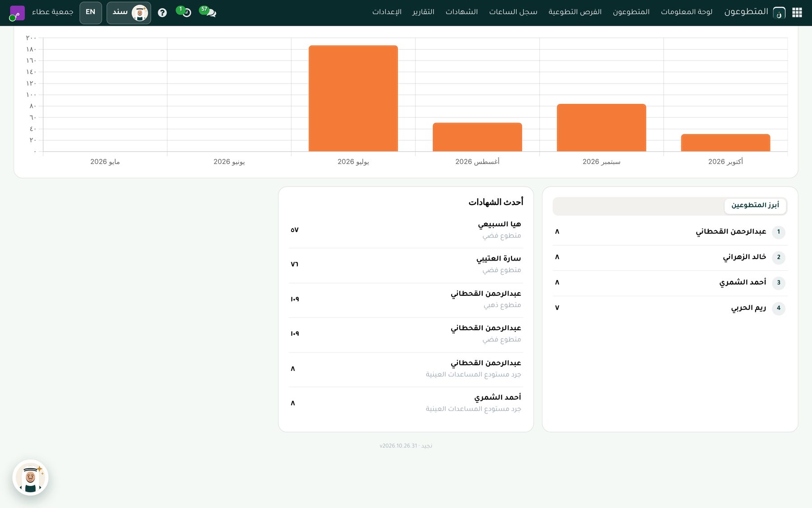Open top volunteer عبدالرحمن القحطاني row
Image resolution: width=812 pixels, height=508 pixels.
click(x=670, y=232)
